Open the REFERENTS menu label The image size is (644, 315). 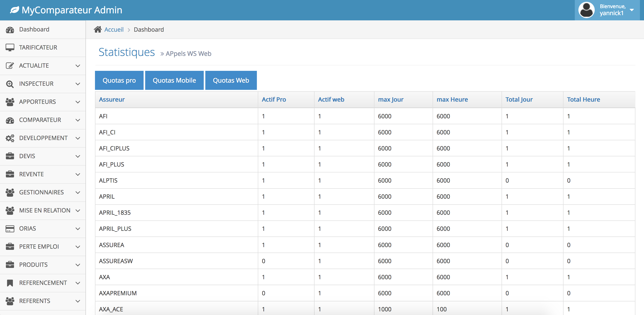point(35,301)
